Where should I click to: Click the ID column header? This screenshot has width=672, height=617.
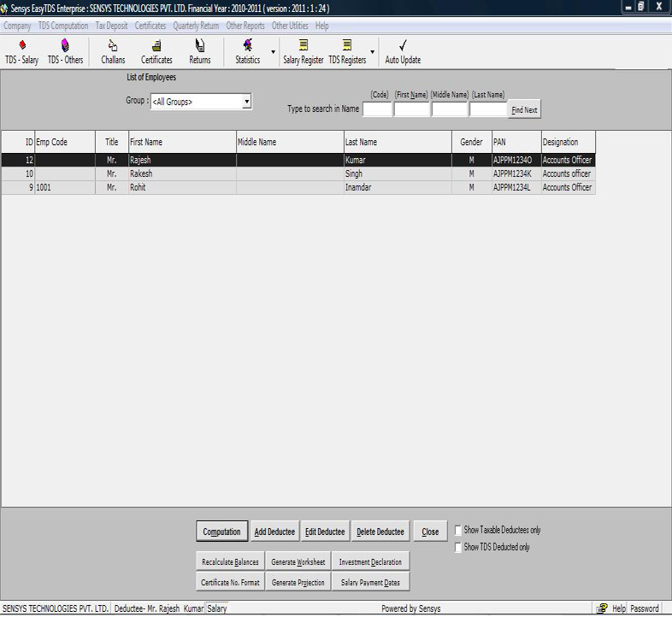[x=18, y=142]
